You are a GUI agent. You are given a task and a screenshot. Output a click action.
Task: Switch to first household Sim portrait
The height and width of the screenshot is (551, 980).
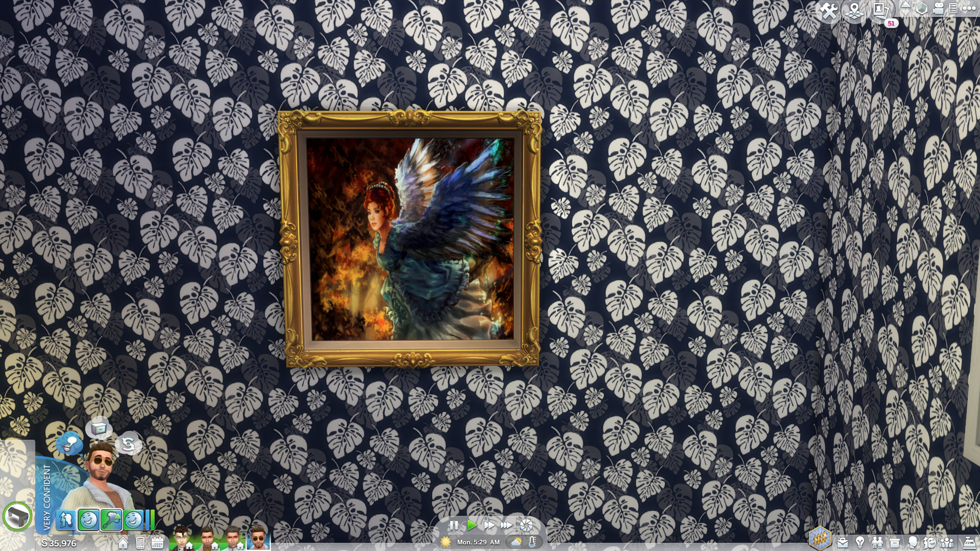(x=181, y=539)
